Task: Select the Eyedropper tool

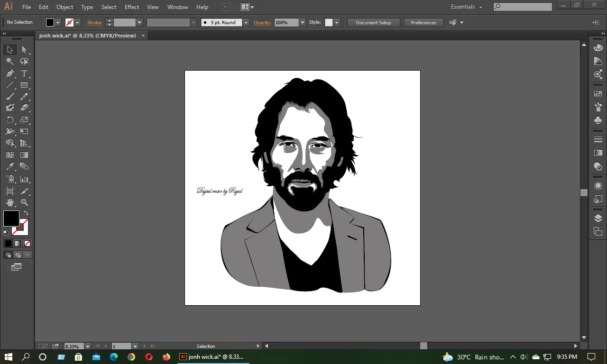Action: (10, 166)
